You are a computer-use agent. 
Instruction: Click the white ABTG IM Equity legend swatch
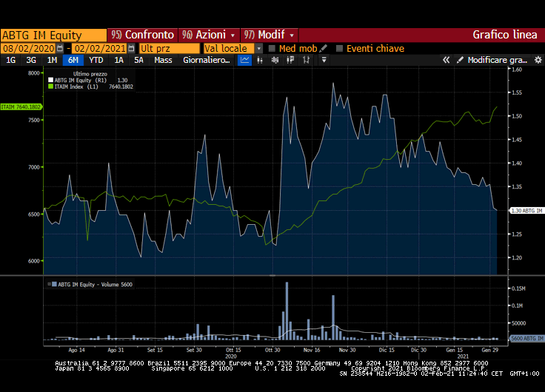point(51,80)
